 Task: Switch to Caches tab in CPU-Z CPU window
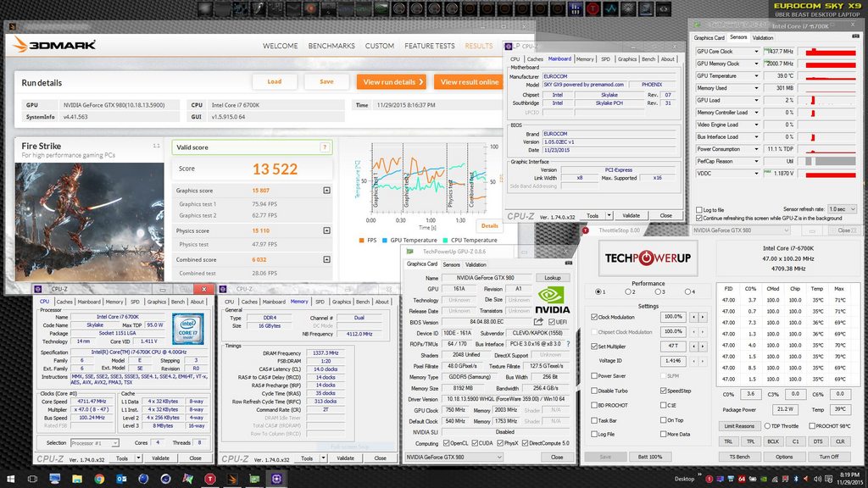coord(64,302)
